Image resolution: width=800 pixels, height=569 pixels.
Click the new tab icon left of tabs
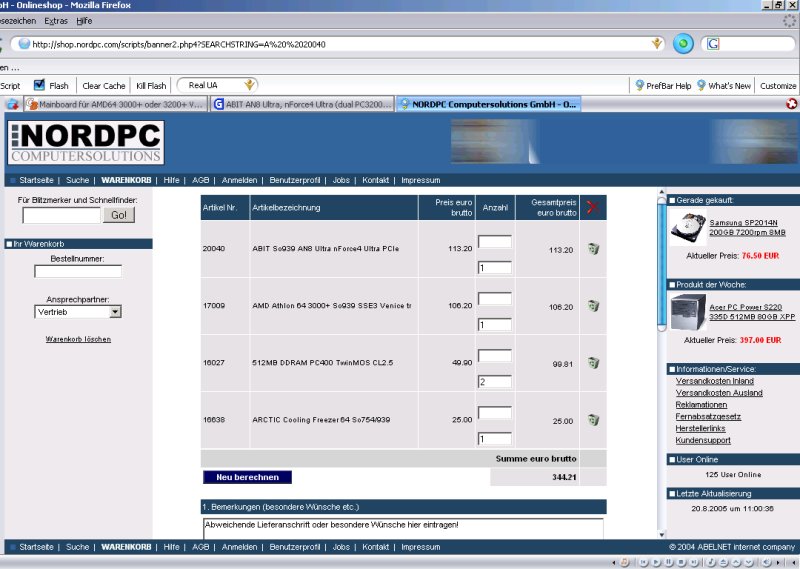[x=12, y=105]
